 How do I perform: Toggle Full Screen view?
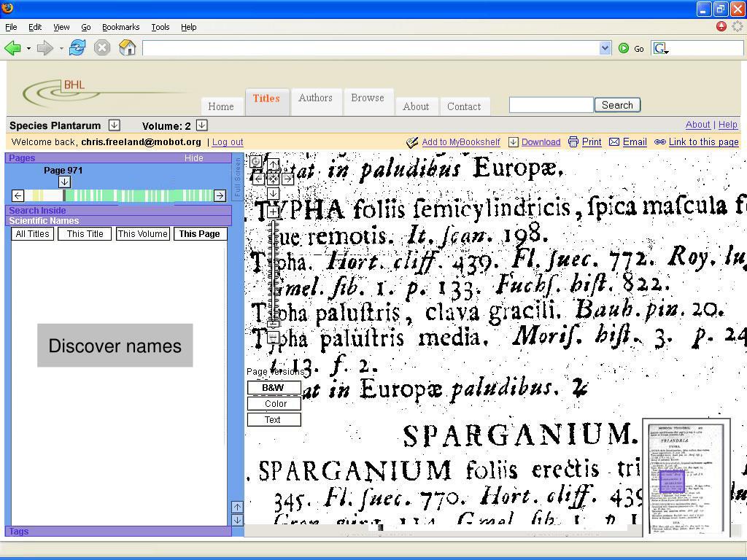(238, 176)
